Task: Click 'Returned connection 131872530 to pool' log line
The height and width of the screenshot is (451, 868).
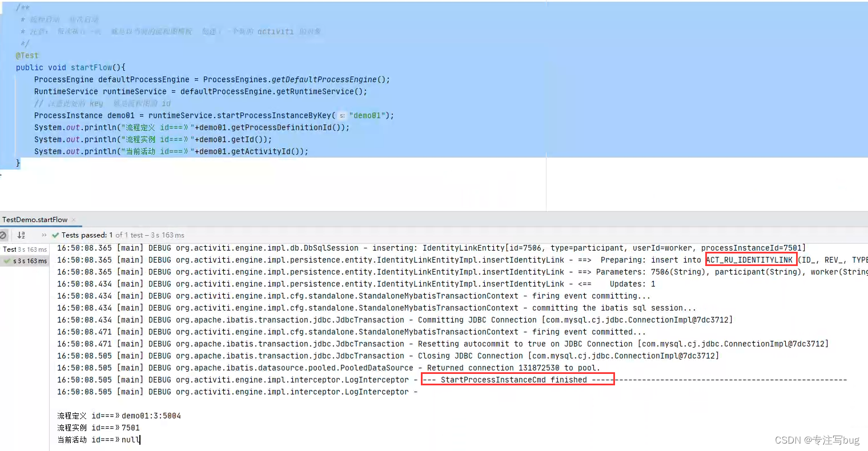Action: pyautogui.click(x=328, y=368)
